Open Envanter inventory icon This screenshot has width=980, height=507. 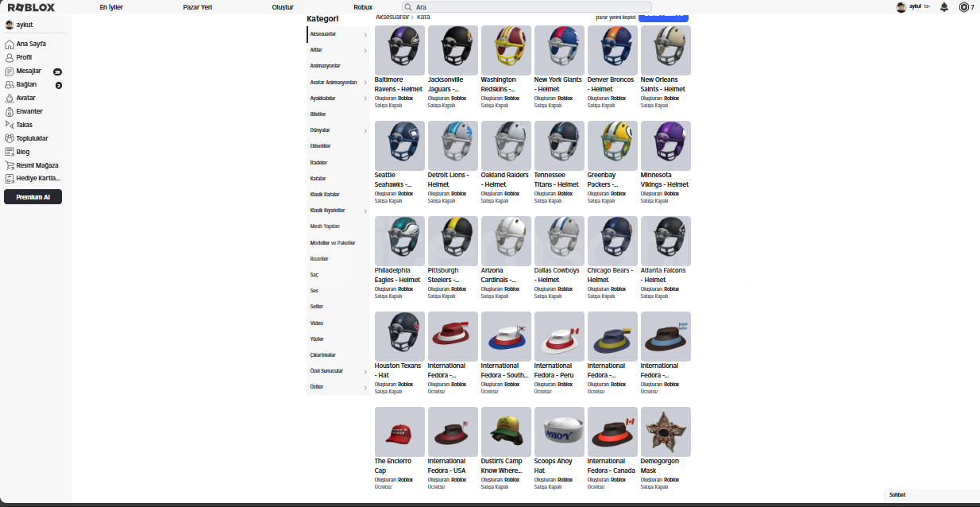click(x=10, y=111)
